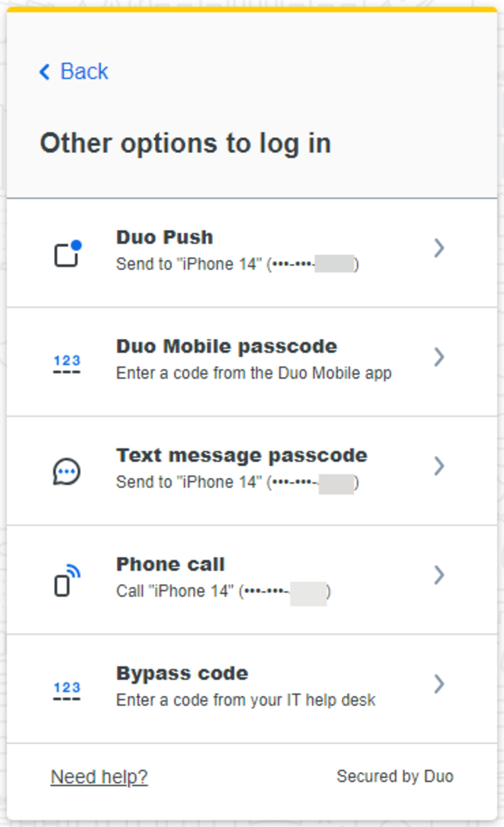Click the Secured by Duo text
This screenshot has height=827, width=504.
tap(395, 776)
